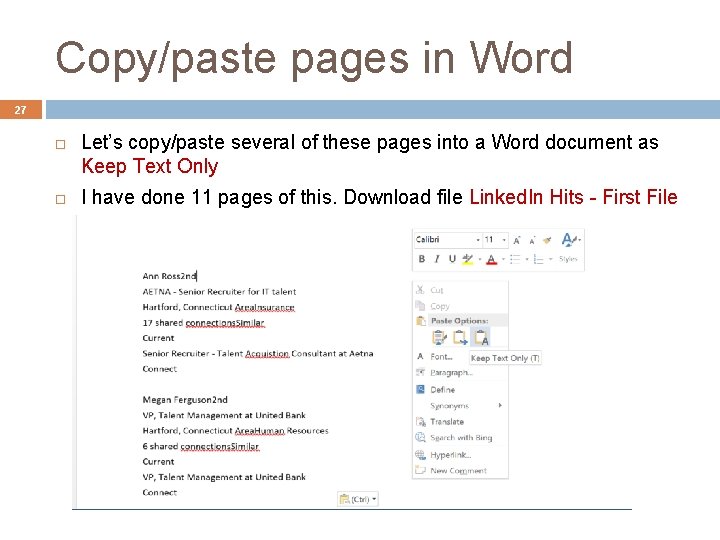Choose Search with Bing menu entry
The height and width of the screenshot is (540, 720).
461,438
